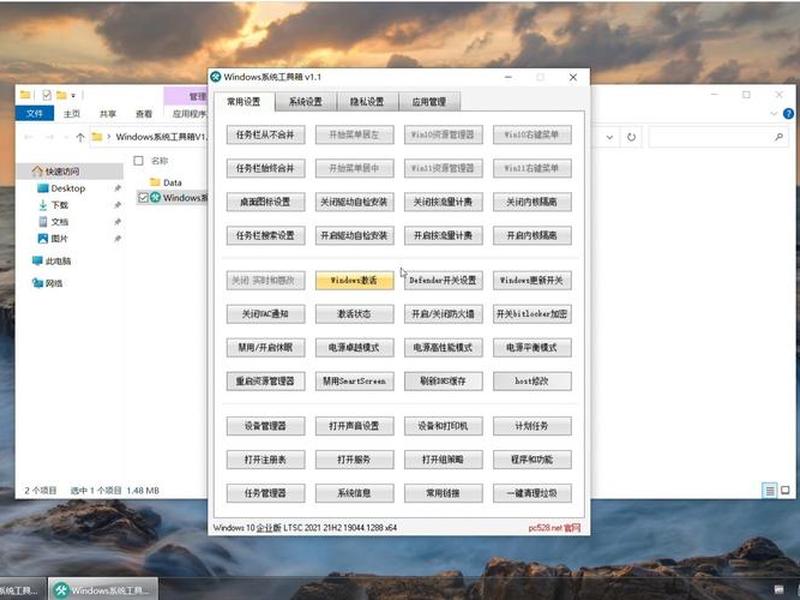800x600 pixels.
Task: Open Explorer help via the blue question mark
Action: tap(788, 114)
